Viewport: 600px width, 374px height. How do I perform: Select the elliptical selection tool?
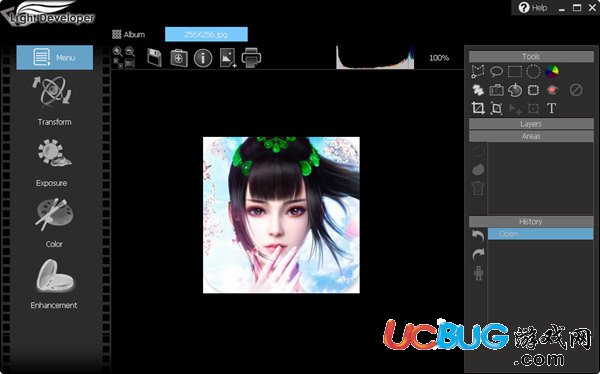pyautogui.click(x=533, y=72)
